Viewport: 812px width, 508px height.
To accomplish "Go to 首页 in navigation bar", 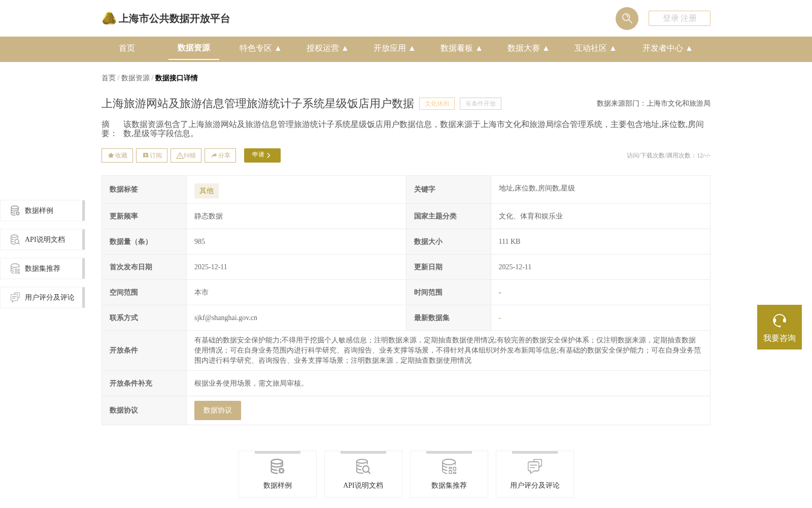I will pos(127,48).
